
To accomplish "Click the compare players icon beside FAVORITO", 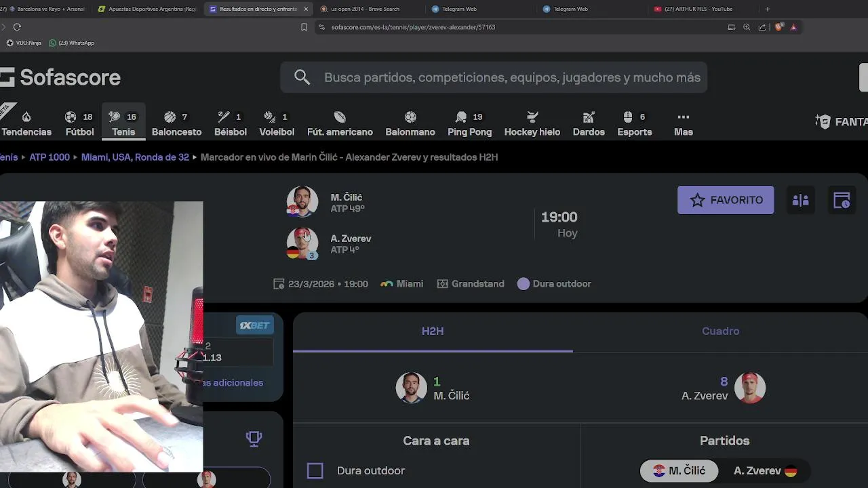I will (801, 200).
